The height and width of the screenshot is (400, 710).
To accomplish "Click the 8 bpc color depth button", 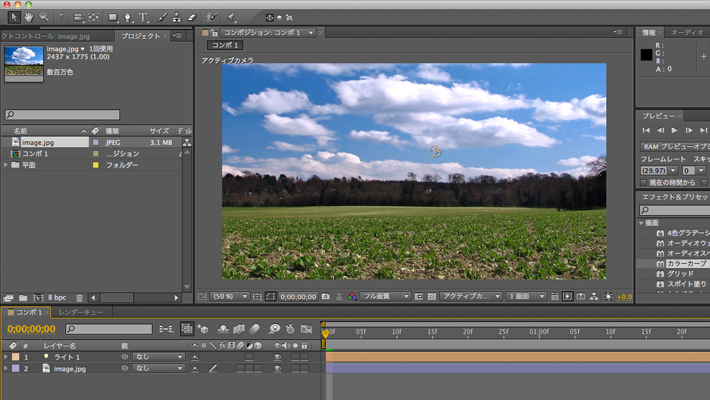I will coord(58,297).
